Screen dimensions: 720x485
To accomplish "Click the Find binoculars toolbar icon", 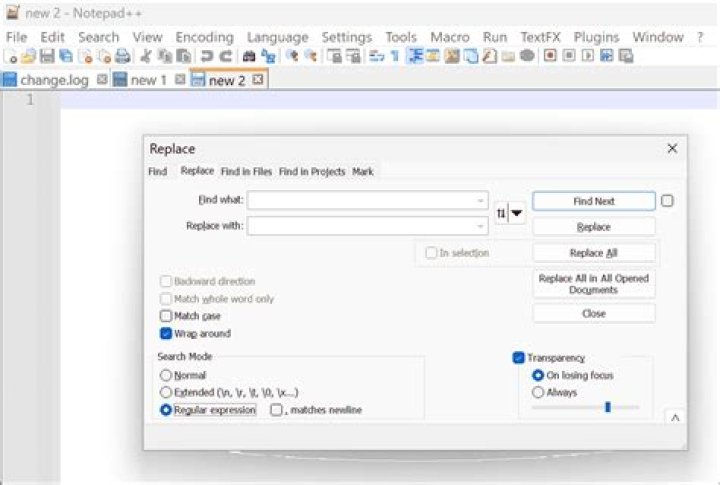I will (x=249, y=56).
